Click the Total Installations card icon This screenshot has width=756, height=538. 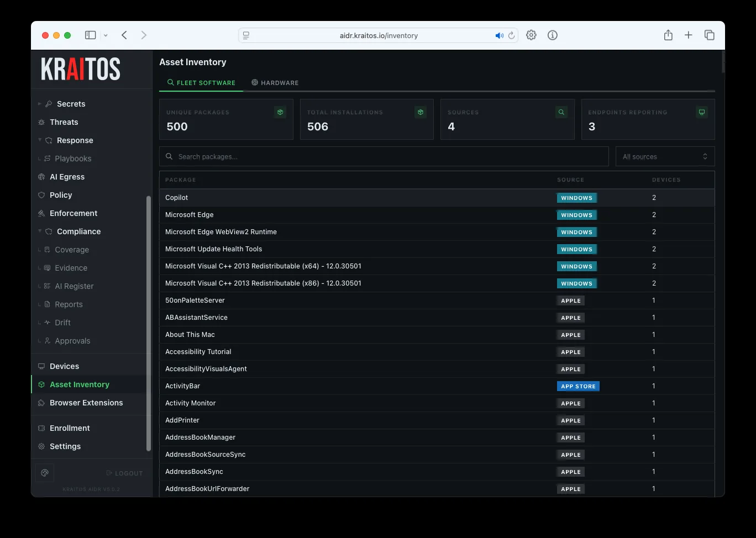click(x=421, y=112)
